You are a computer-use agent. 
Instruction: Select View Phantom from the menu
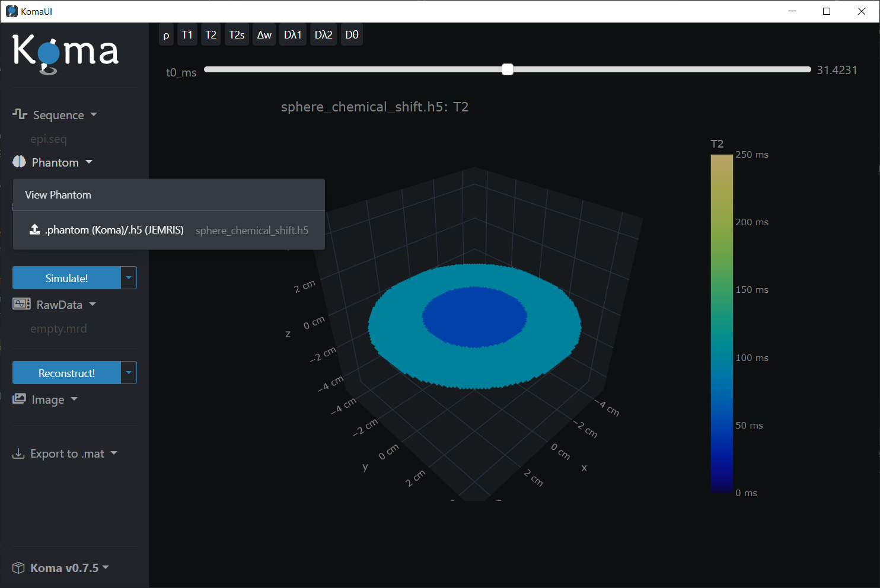click(x=58, y=195)
